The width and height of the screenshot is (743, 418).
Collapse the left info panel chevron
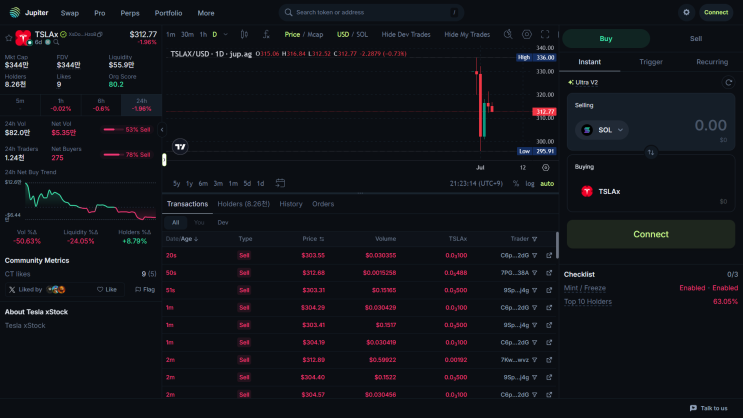click(162, 129)
